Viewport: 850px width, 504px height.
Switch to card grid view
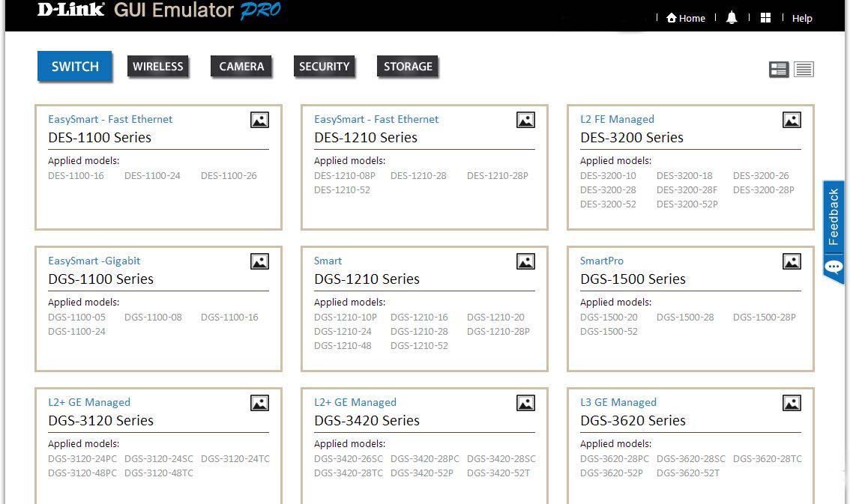pyautogui.click(x=779, y=70)
